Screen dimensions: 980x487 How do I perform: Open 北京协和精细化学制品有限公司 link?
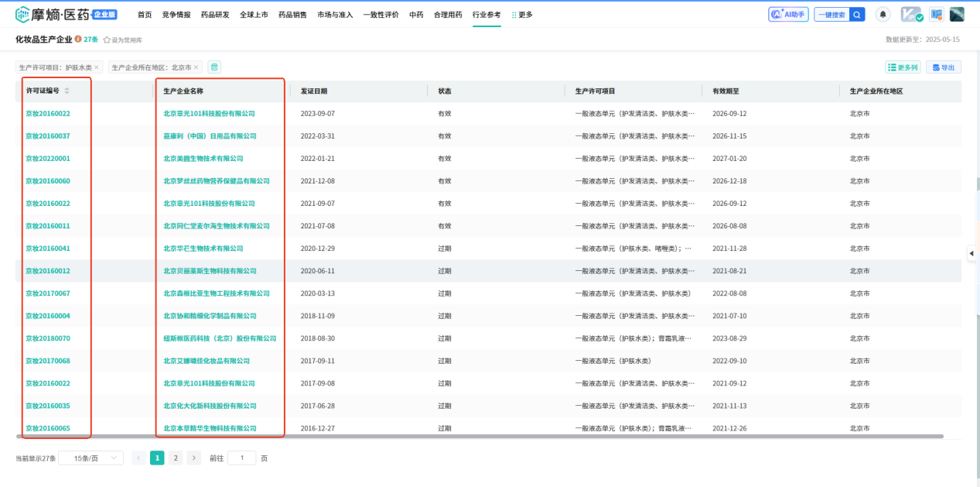click(210, 316)
